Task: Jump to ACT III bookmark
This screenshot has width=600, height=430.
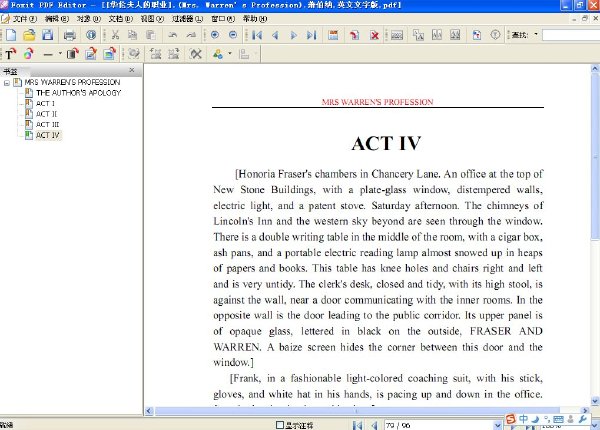Action: tap(47, 125)
